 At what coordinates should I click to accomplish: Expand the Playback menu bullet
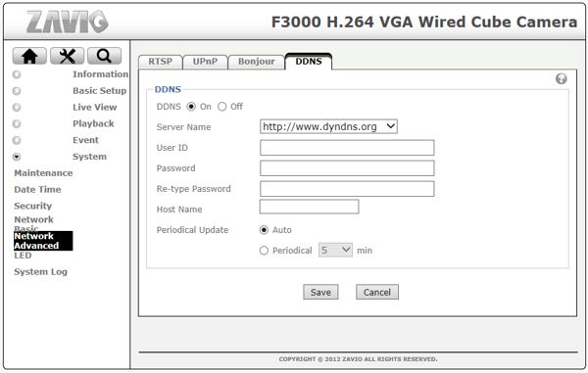click(17, 124)
